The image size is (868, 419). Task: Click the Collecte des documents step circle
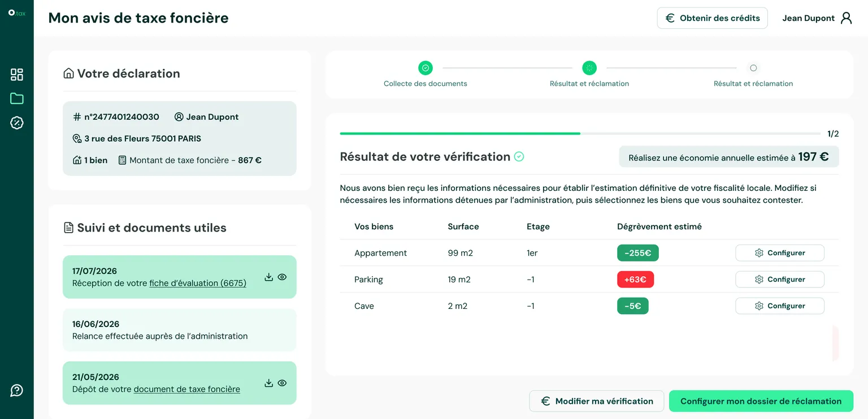pyautogui.click(x=426, y=68)
